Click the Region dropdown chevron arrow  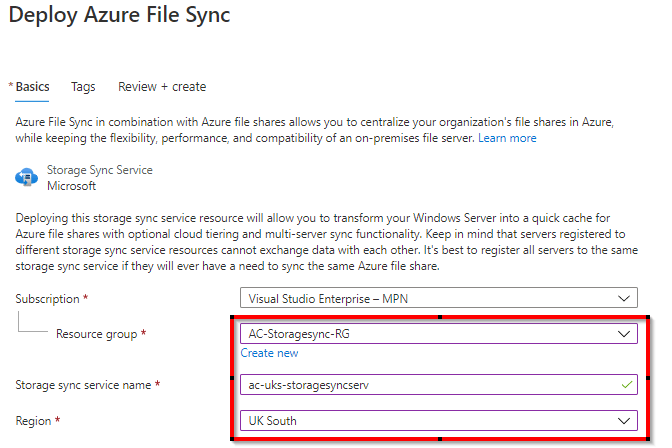point(625,421)
